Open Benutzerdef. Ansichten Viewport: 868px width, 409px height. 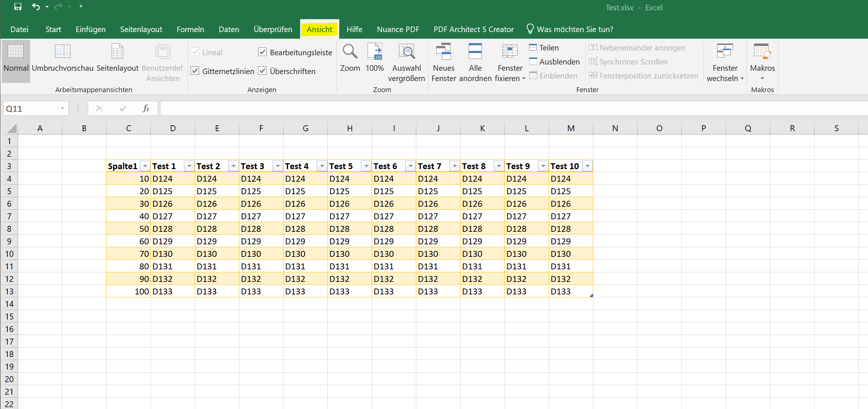163,63
